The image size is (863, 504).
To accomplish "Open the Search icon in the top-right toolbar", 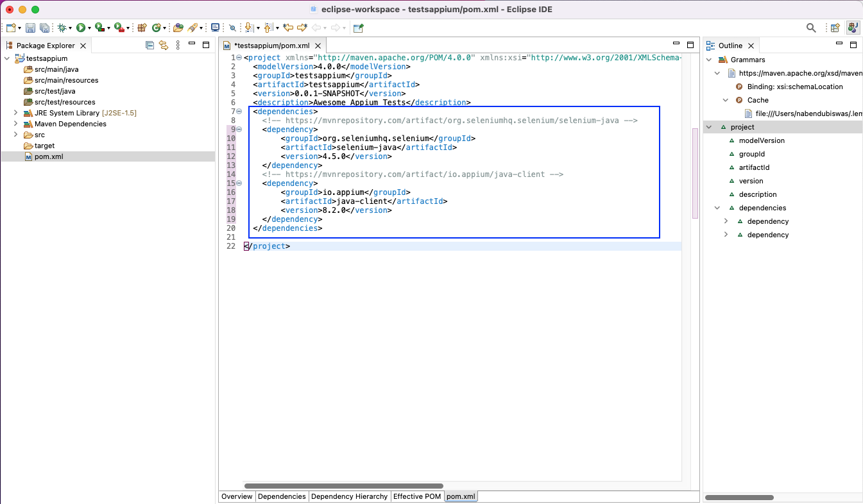I will pyautogui.click(x=810, y=28).
